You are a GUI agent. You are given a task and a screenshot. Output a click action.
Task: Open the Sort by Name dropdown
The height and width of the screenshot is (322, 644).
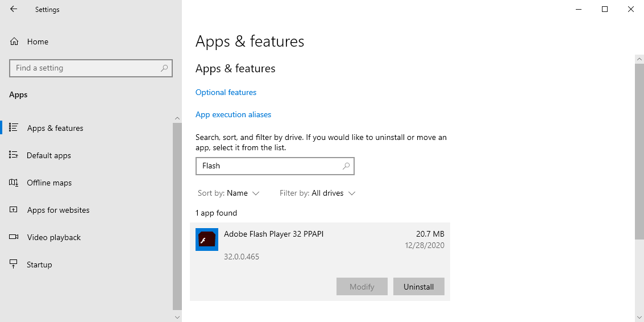228,193
